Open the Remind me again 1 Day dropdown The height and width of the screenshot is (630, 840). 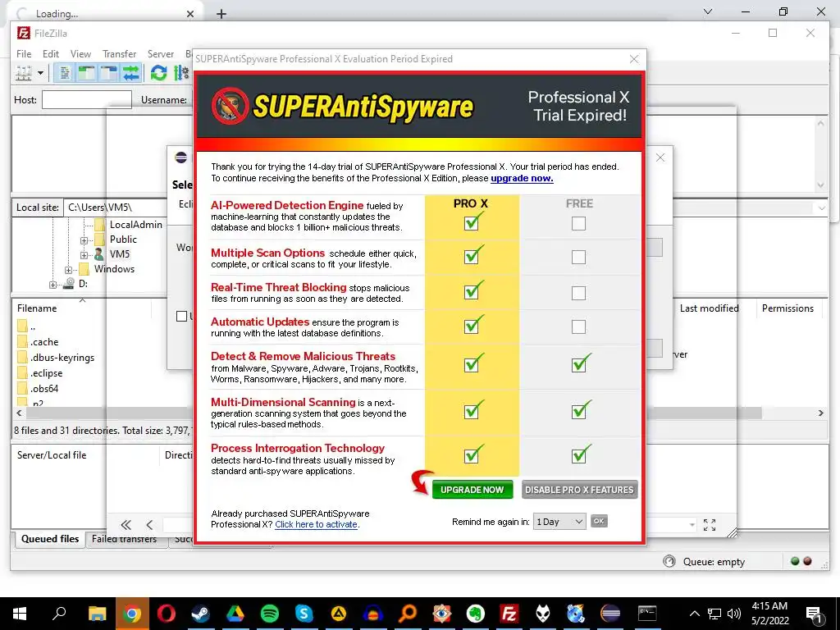(x=559, y=521)
